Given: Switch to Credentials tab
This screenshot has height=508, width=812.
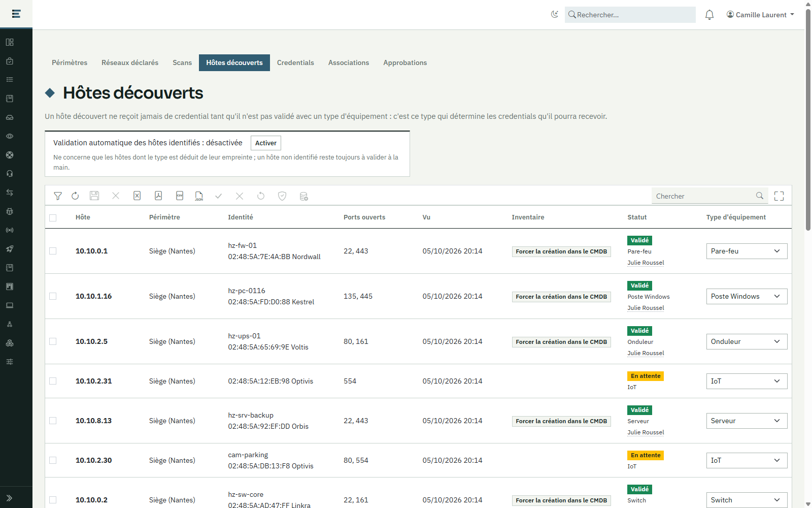Looking at the screenshot, I should [x=295, y=62].
